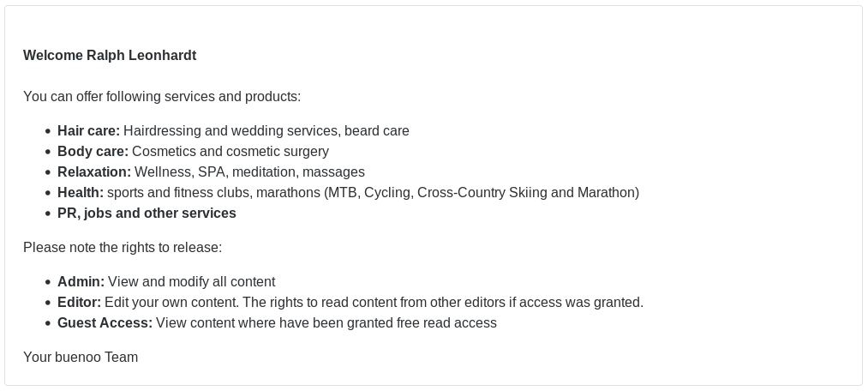Click the "granted free read access" description text
This screenshot has height=391, width=868.
tap(326, 323)
